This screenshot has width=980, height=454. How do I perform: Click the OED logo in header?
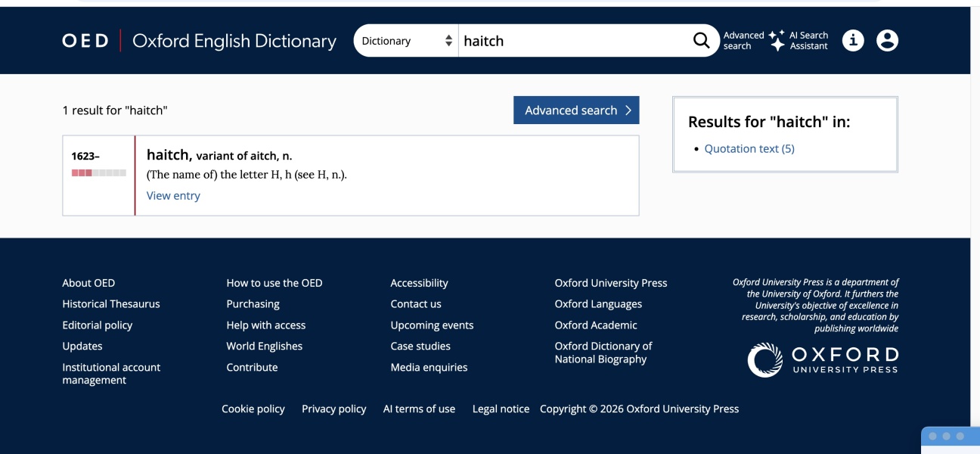(85, 41)
